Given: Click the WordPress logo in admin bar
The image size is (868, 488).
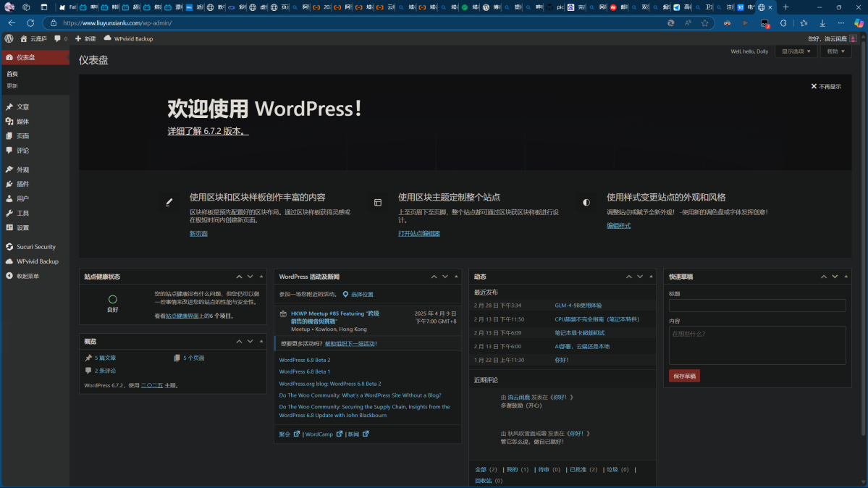Looking at the screenshot, I should point(9,38).
